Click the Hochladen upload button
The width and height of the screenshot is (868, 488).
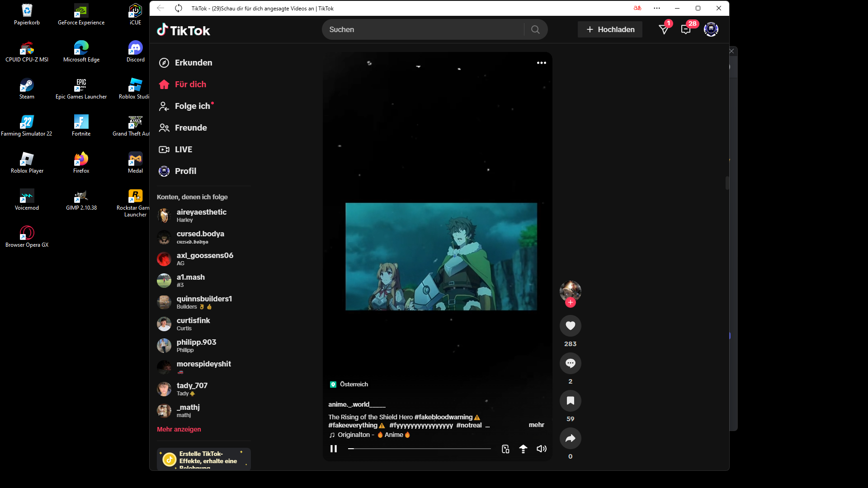click(610, 29)
